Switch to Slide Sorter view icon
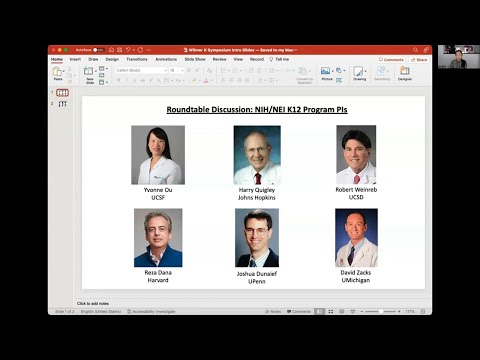 [331, 311]
